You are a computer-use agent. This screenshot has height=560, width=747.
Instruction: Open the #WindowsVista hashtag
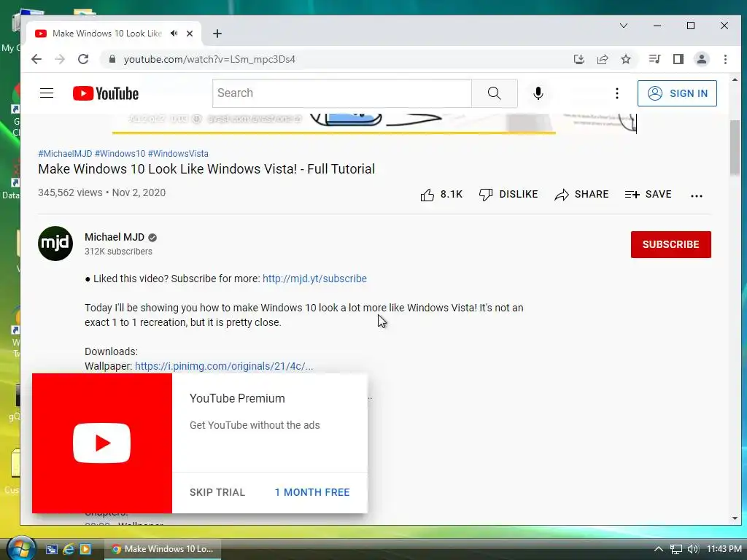pos(178,153)
